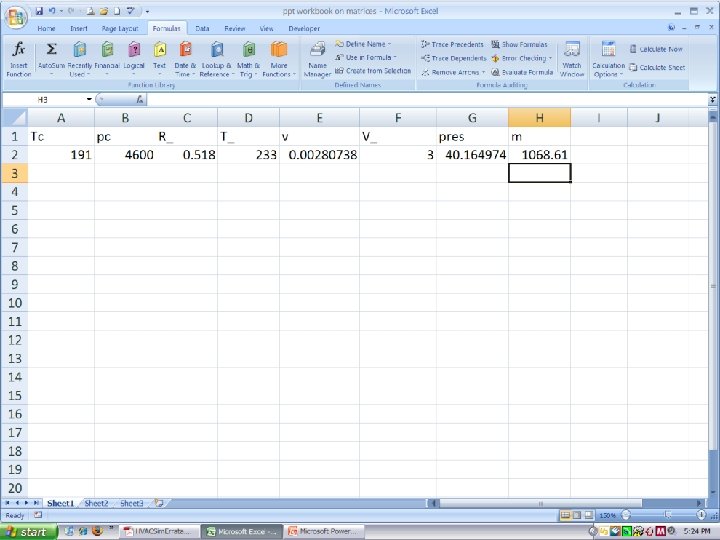
Task: Click the Calculate Now button
Action: click(656, 49)
